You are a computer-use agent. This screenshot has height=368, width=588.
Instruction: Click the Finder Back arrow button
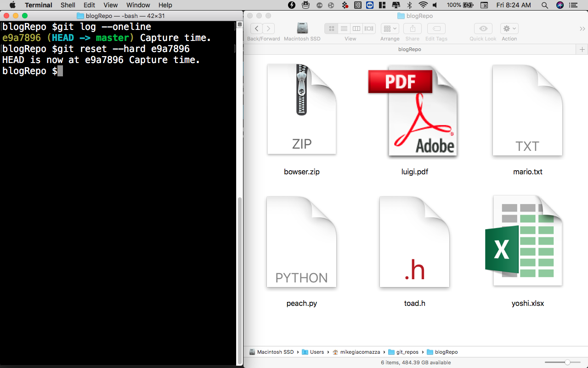257,29
